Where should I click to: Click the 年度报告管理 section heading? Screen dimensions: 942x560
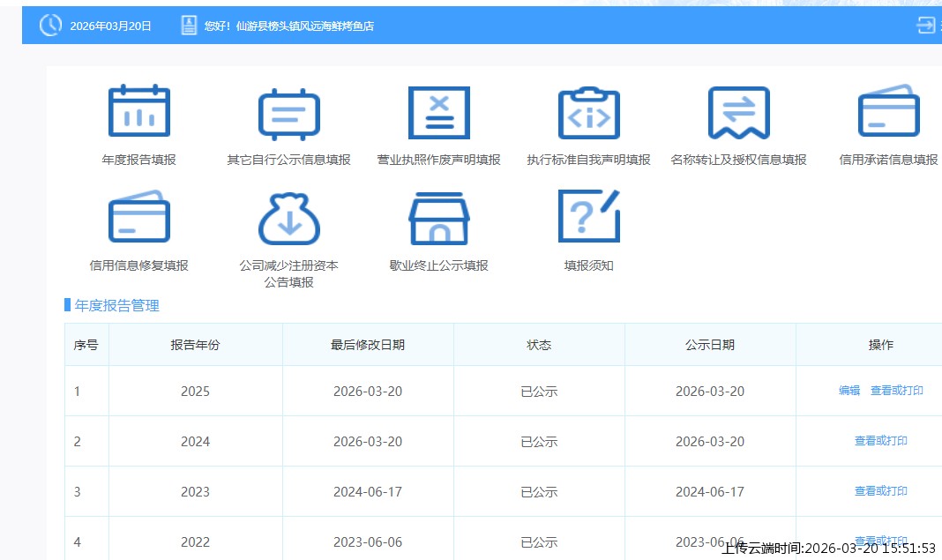point(116,306)
